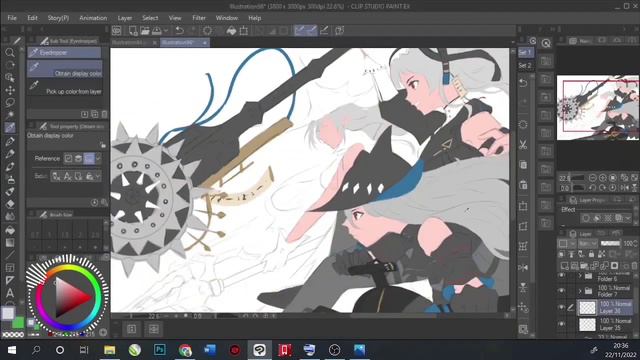Viewport: 640px width, 360px height.
Task: Click the New document icon in command bar
Action: click(x=133, y=31)
